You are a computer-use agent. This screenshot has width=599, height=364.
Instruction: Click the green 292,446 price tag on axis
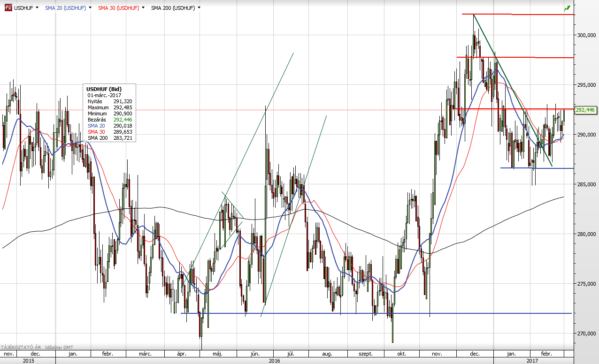(x=585, y=110)
